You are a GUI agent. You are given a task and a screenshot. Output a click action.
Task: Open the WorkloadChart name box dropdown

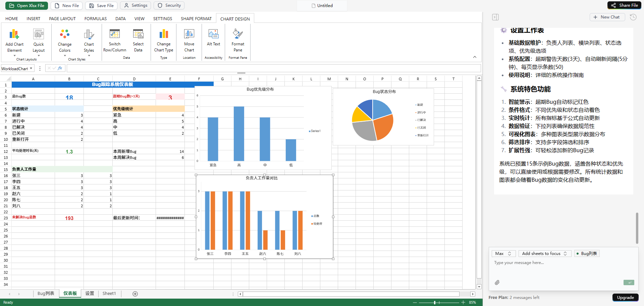[x=31, y=69]
